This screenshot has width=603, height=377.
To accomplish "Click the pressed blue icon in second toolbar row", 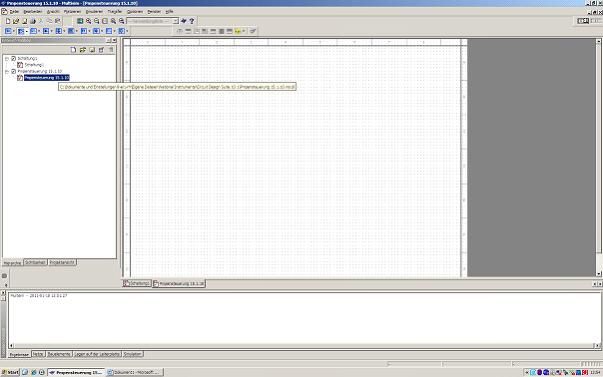I will (21, 31).
